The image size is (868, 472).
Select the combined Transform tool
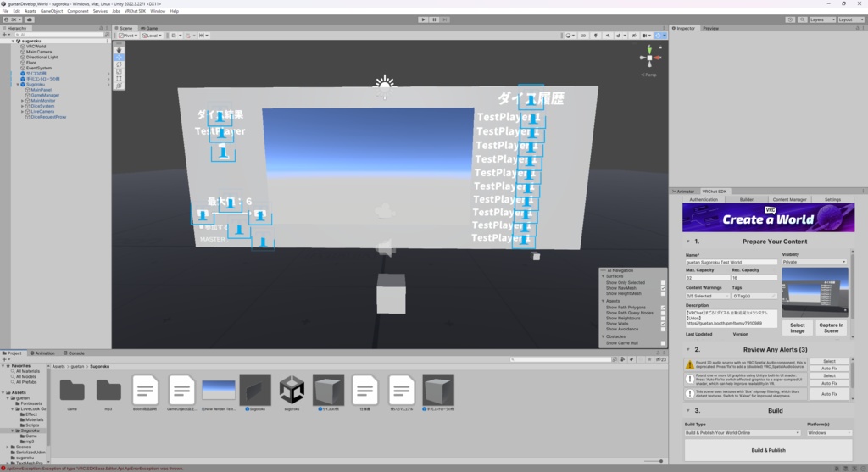click(119, 86)
